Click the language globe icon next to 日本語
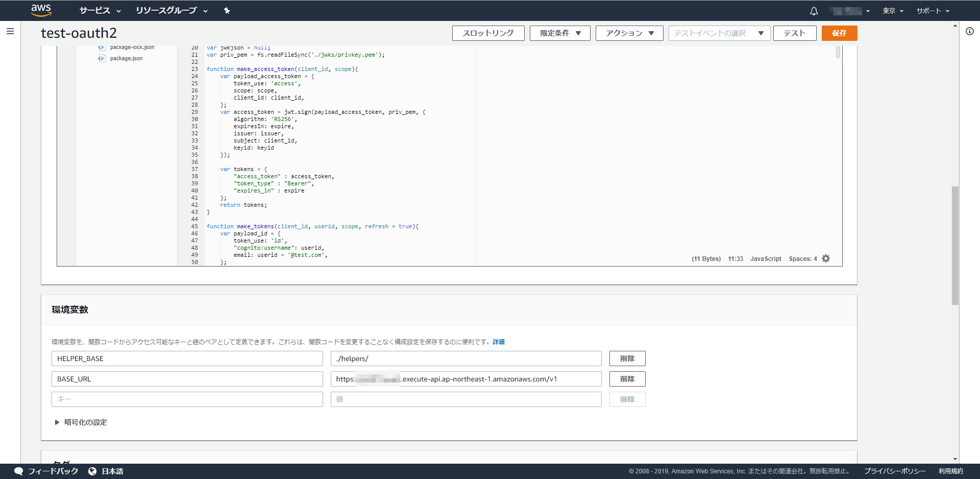Image resolution: width=980 pixels, height=479 pixels. tap(92, 471)
